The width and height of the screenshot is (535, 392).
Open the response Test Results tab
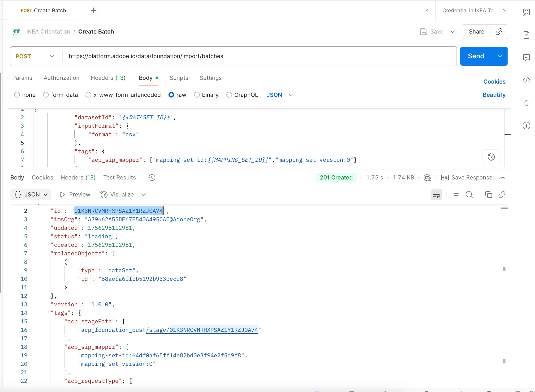coord(119,178)
